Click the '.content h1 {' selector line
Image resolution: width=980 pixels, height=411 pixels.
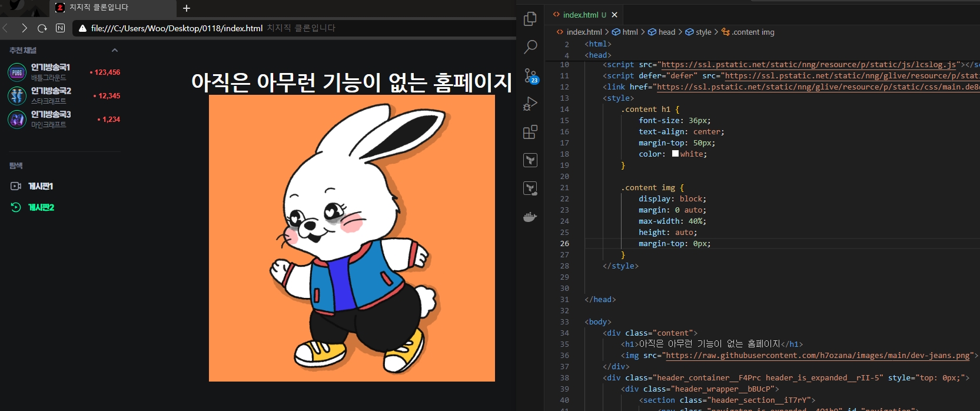[x=650, y=110]
